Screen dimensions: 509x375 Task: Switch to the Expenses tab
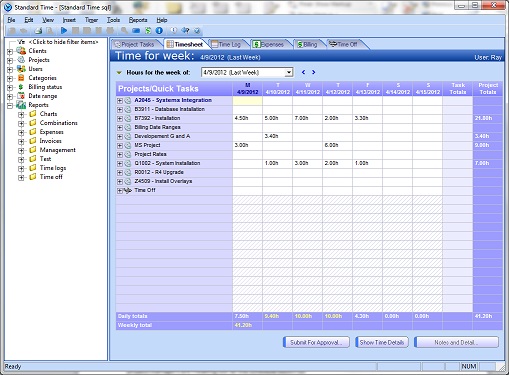click(x=272, y=44)
